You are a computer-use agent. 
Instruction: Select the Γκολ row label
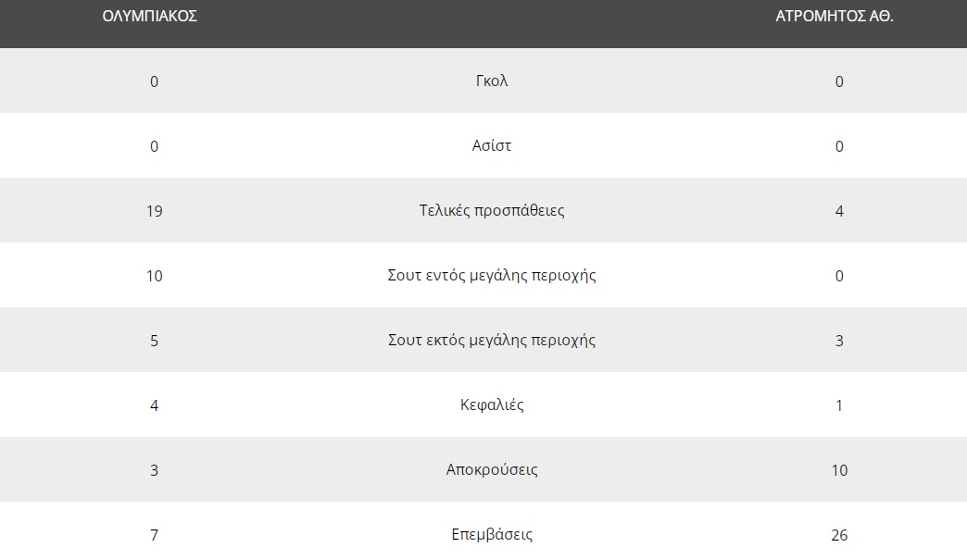tap(492, 81)
